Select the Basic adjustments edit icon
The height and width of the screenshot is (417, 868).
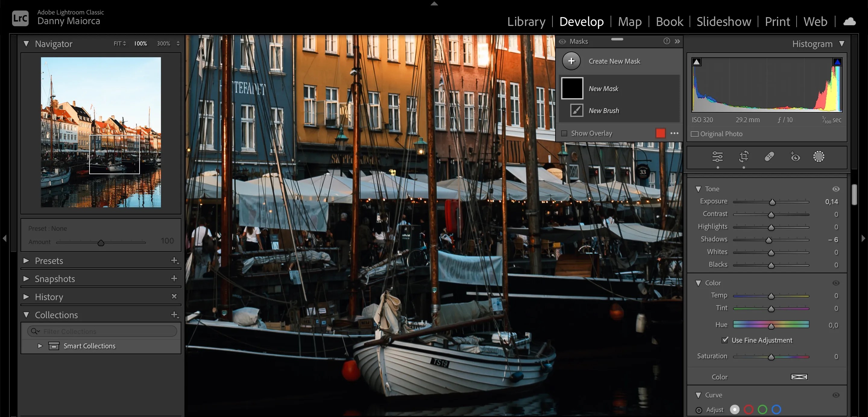click(717, 157)
